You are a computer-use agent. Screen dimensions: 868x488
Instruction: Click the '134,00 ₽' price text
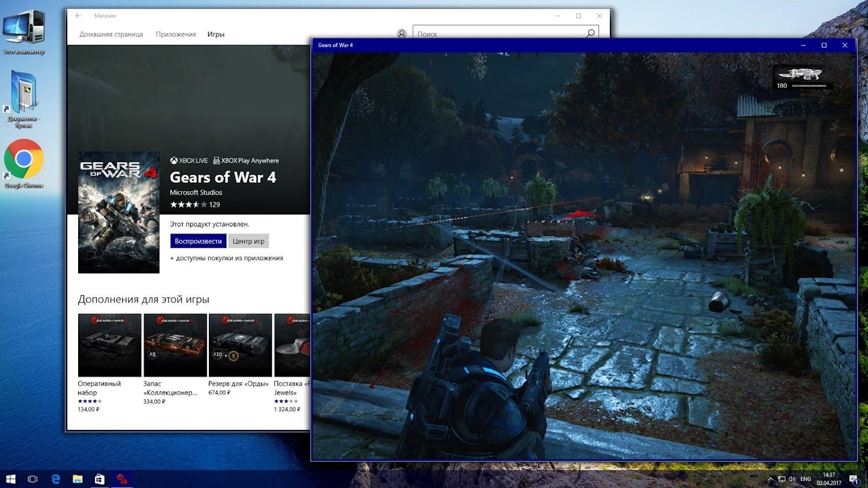click(88, 409)
